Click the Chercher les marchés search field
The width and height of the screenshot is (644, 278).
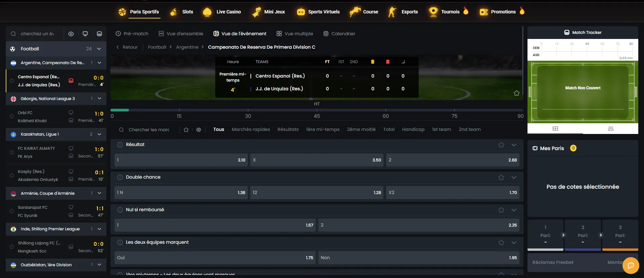149,130
